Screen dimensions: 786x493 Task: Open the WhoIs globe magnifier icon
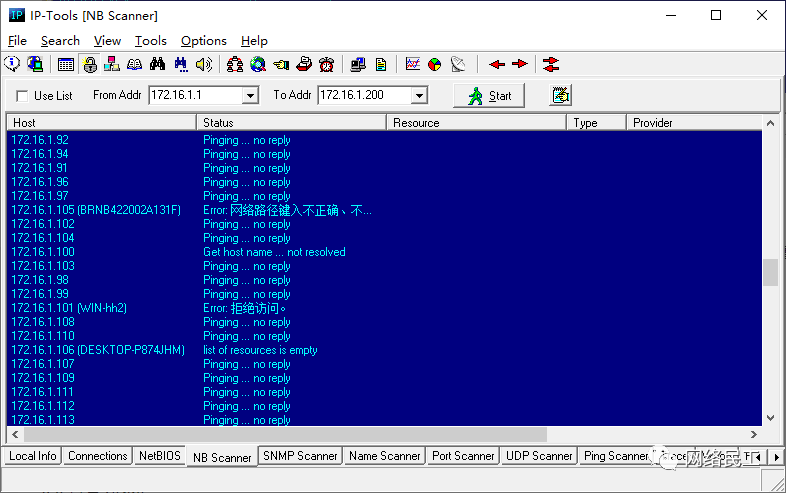[x=258, y=64]
